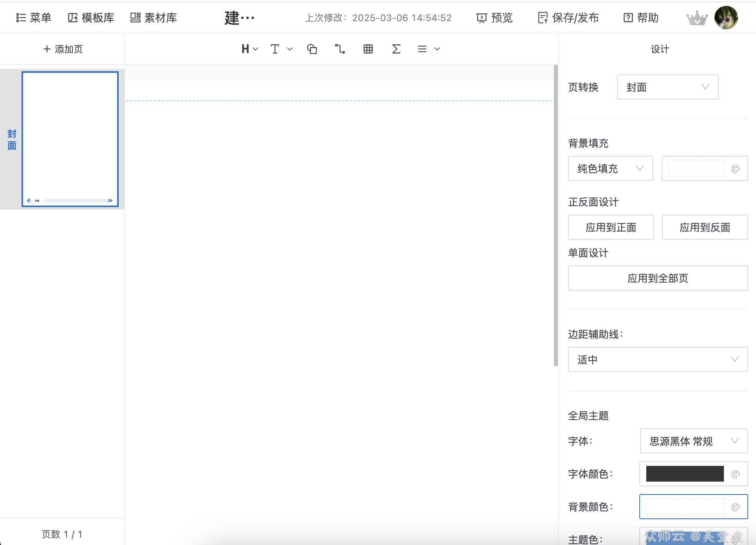The image size is (756, 545).
Task: Open the 页转换 封面 dropdown
Action: [667, 87]
